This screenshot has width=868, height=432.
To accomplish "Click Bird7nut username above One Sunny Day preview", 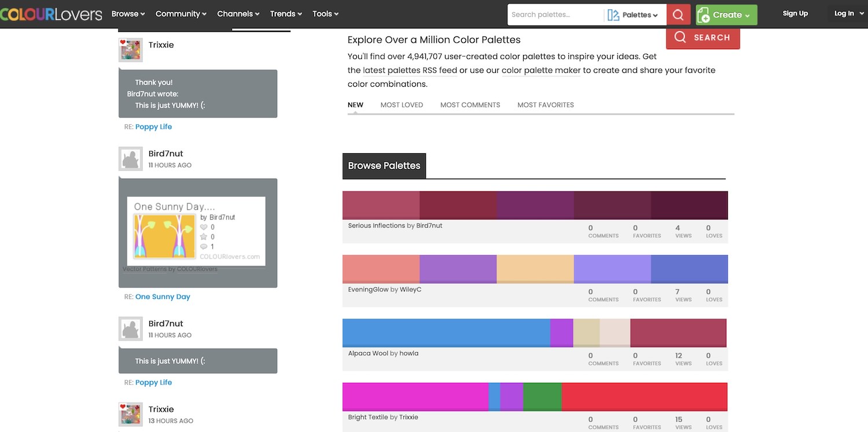I will click(165, 153).
